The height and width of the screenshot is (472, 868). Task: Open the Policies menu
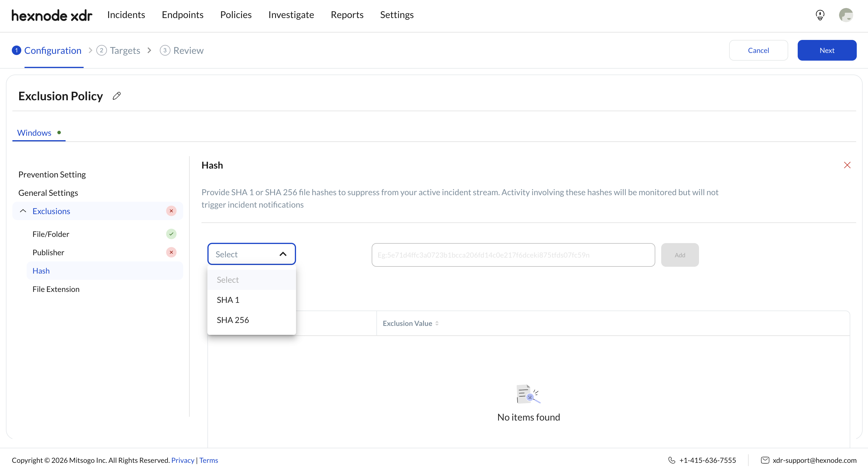(x=236, y=14)
